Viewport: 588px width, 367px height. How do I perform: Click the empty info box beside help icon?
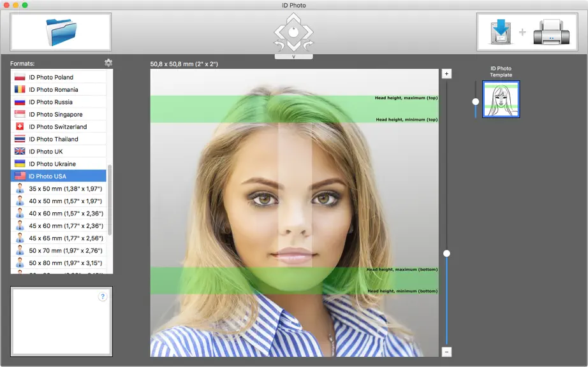pos(61,321)
